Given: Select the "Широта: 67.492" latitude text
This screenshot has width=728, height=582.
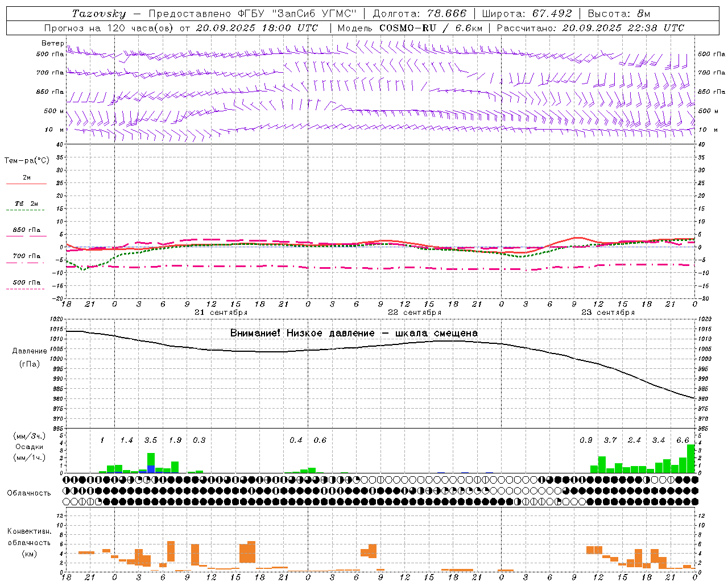Looking at the screenshot, I should (x=527, y=14).
